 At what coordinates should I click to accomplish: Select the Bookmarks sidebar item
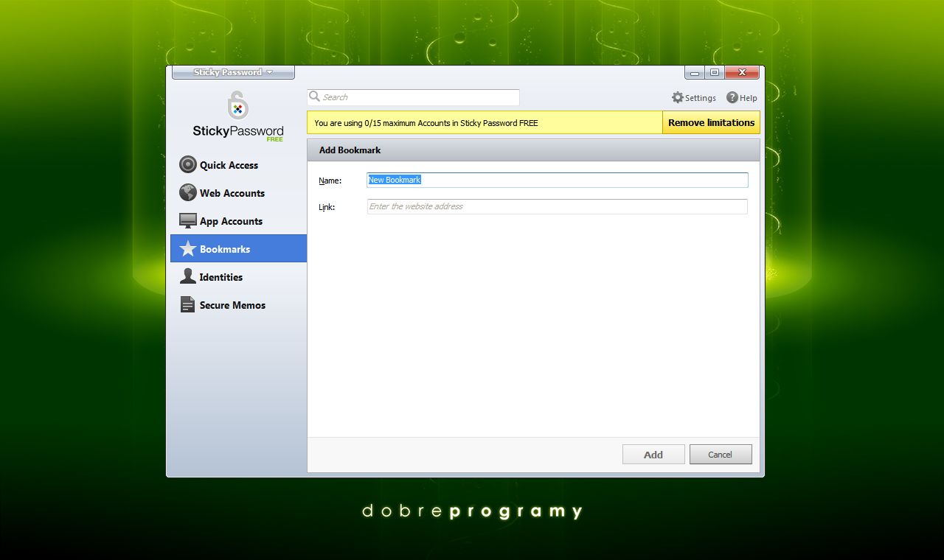(238, 249)
